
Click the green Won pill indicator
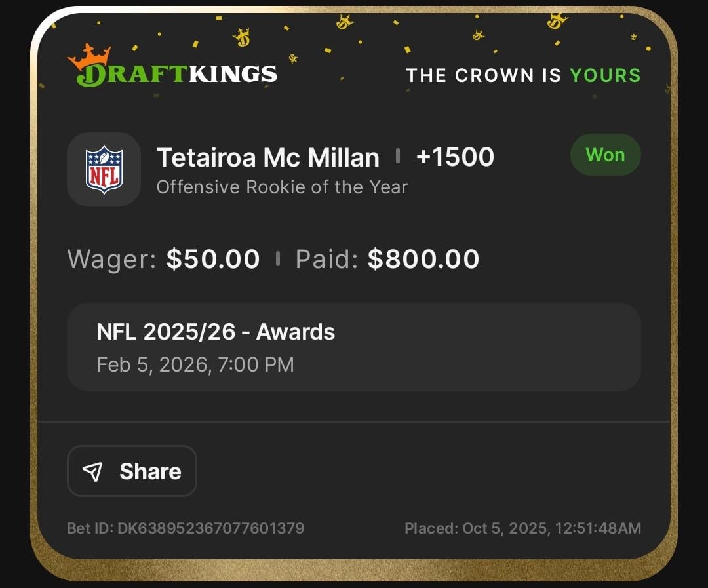pos(605,155)
